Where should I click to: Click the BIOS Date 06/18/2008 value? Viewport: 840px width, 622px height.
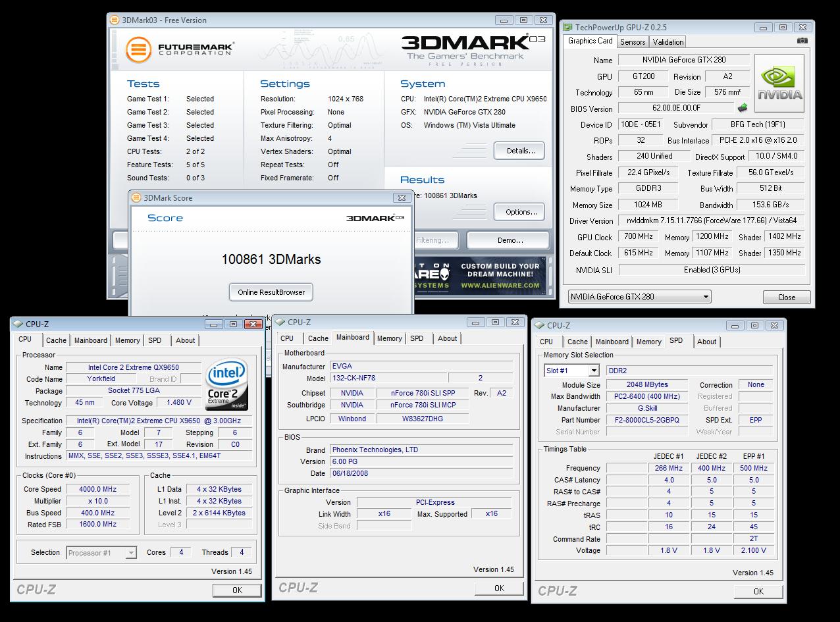coord(421,473)
